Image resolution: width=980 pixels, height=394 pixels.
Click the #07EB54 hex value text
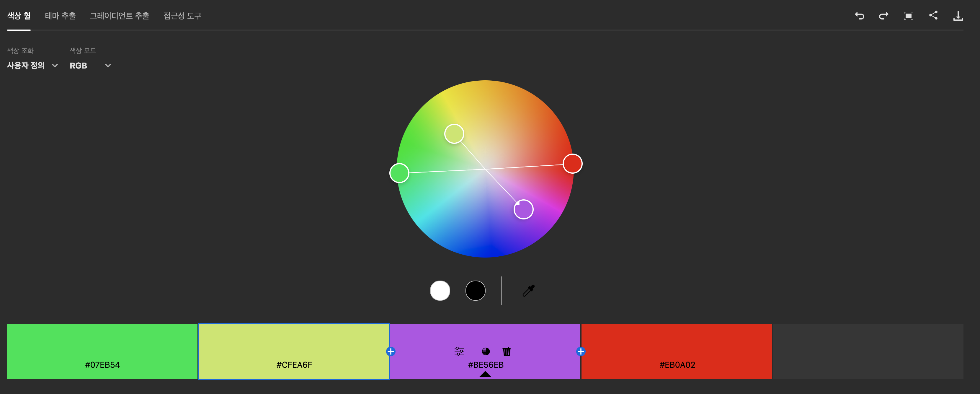(x=102, y=365)
